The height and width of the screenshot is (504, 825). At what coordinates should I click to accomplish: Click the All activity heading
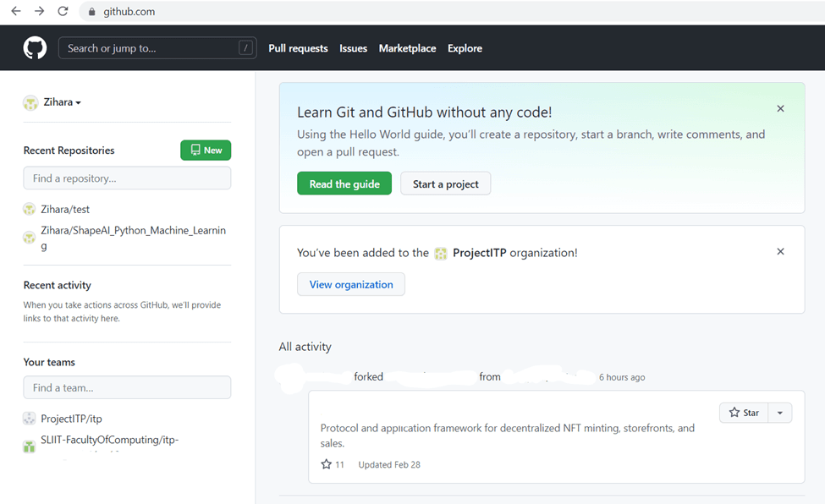pyautogui.click(x=305, y=347)
